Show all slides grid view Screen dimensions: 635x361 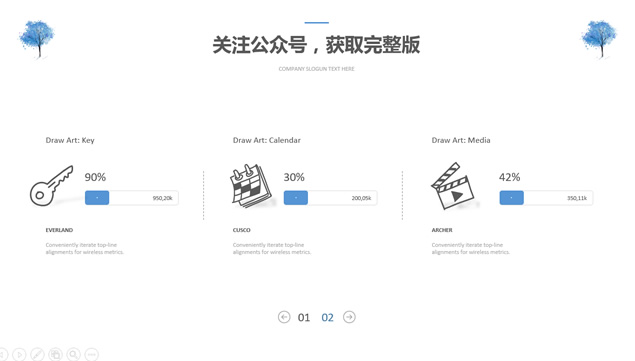click(55, 355)
